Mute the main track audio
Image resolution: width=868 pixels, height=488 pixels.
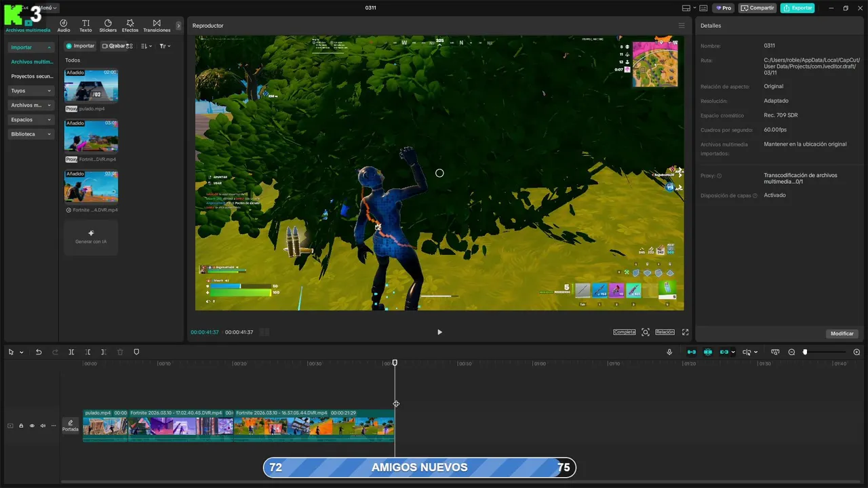pos(43,426)
